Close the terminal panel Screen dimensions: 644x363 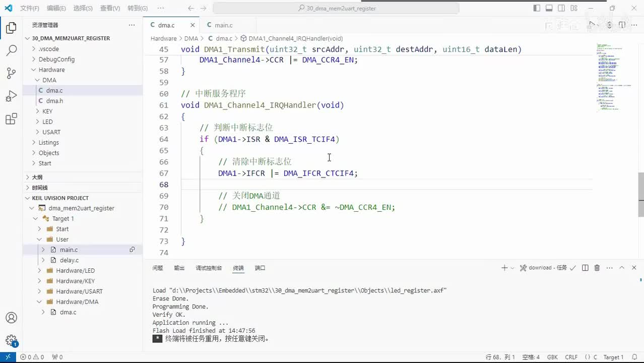point(634,268)
